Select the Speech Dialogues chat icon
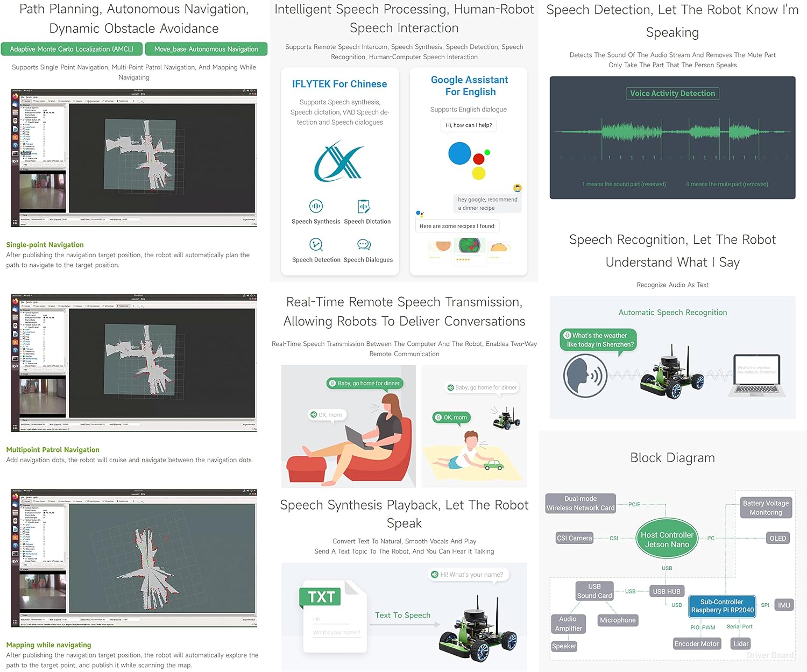The image size is (807, 672). coord(364,245)
